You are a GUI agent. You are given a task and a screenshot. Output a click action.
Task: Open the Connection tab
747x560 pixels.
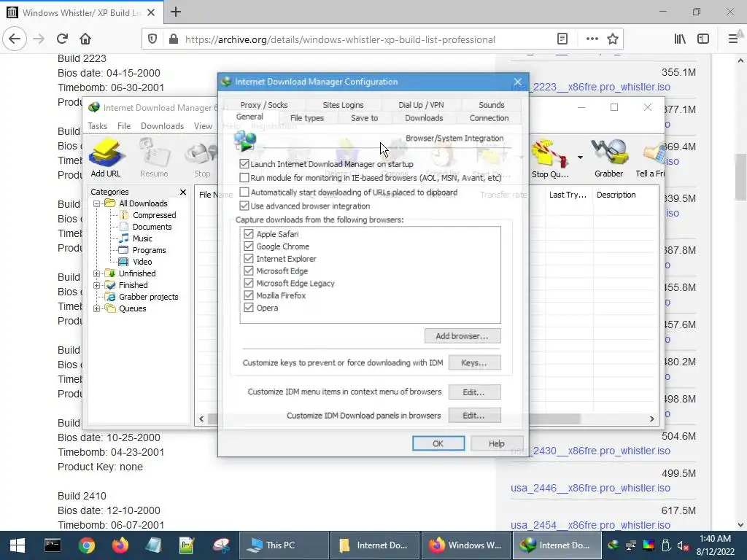(489, 117)
